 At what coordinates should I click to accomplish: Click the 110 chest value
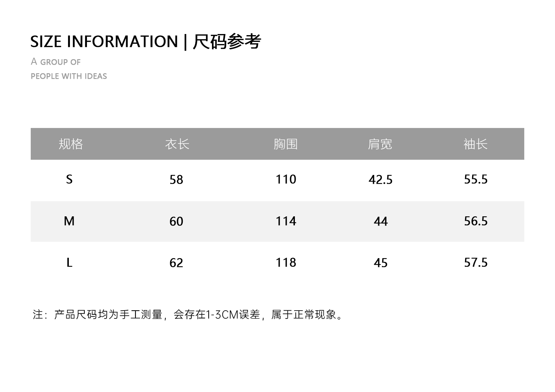286,179
